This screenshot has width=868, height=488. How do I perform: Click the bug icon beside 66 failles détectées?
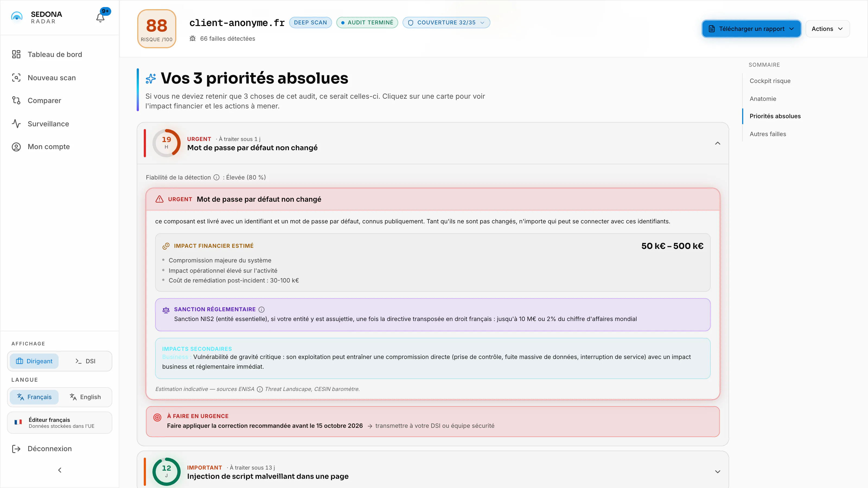193,38
